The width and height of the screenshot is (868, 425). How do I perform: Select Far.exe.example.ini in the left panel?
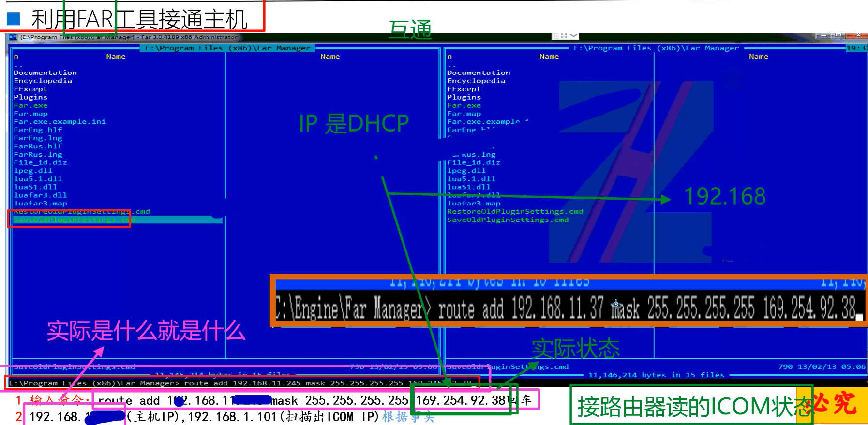(x=60, y=122)
